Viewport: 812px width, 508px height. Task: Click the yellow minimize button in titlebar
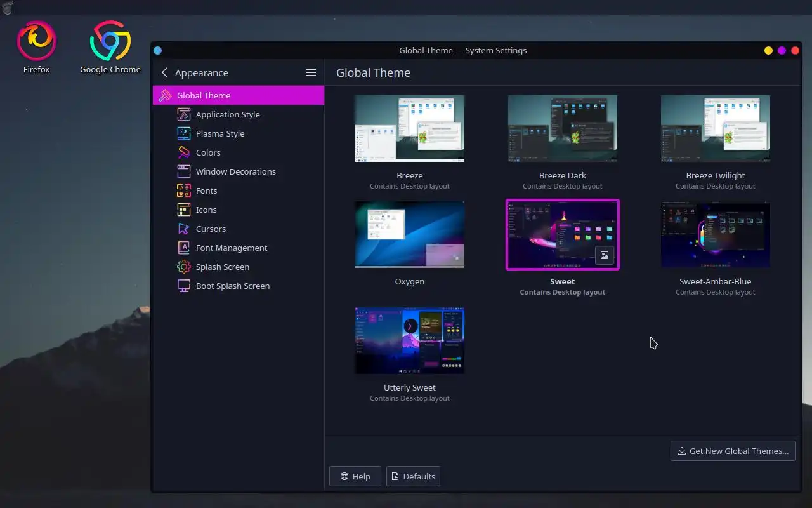(x=768, y=51)
